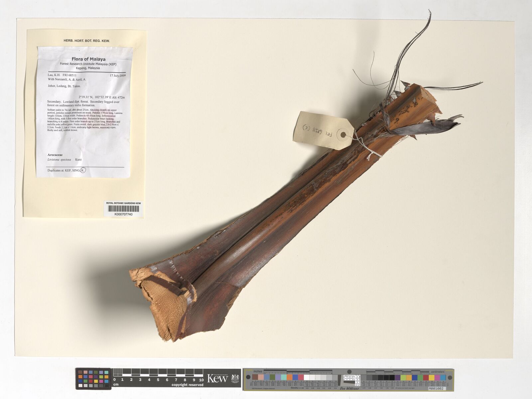Click the Livistona speciosa species name
Image resolution: width=532 pixels, height=399 pixels.
point(59,160)
